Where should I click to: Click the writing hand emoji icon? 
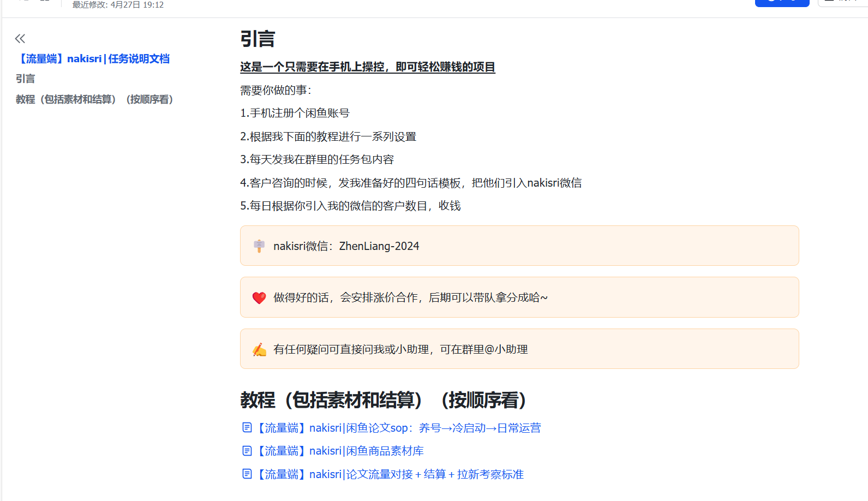pyautogui.click(x=259, y=349)
